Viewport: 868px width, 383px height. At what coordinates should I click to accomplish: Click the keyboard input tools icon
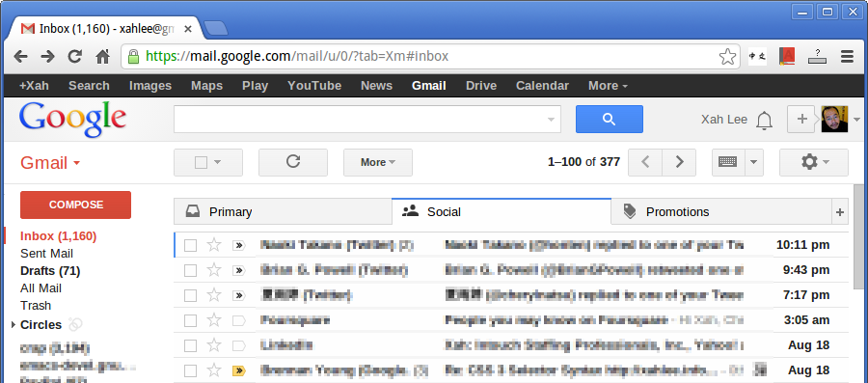(728, 162)
